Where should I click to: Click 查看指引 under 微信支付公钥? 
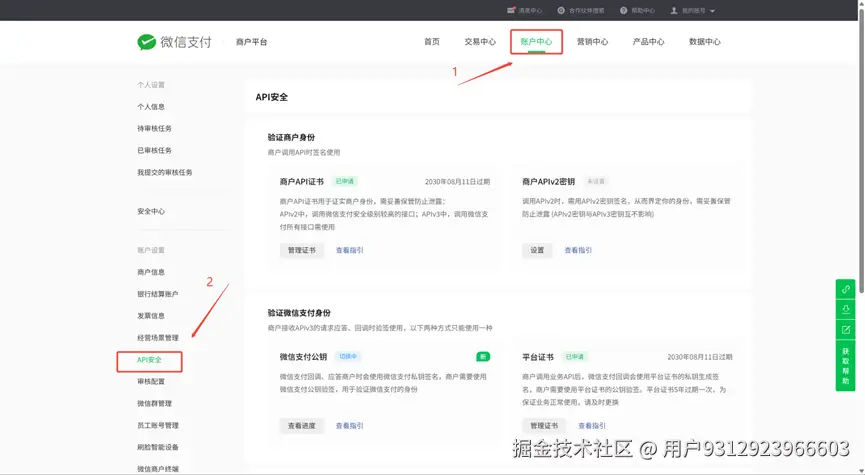click(350, 425)
